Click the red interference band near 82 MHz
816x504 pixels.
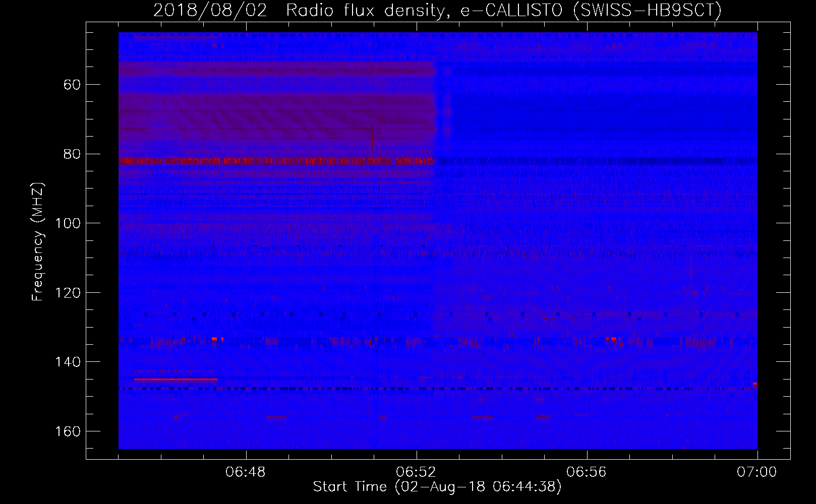pos(276,161)
